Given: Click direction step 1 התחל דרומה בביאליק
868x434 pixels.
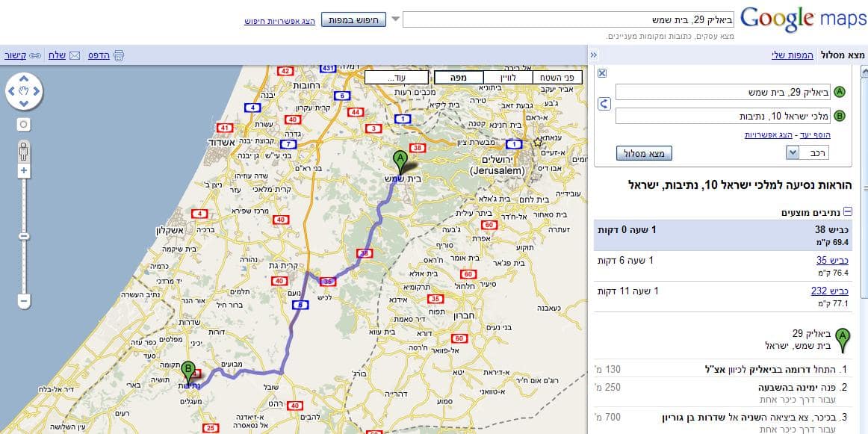Looking at the screenshot, I should (723, 369).
